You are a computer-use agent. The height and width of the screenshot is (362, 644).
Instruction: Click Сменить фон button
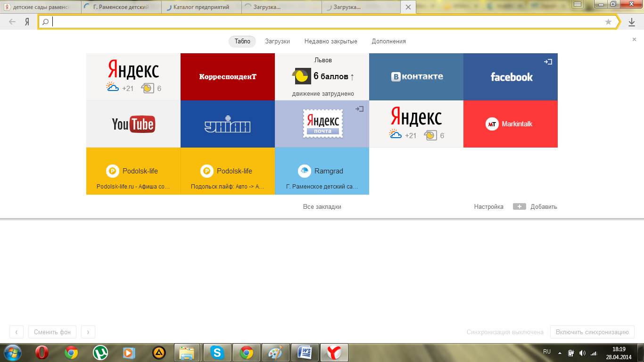pyautogui.click(x=52, y=332)
